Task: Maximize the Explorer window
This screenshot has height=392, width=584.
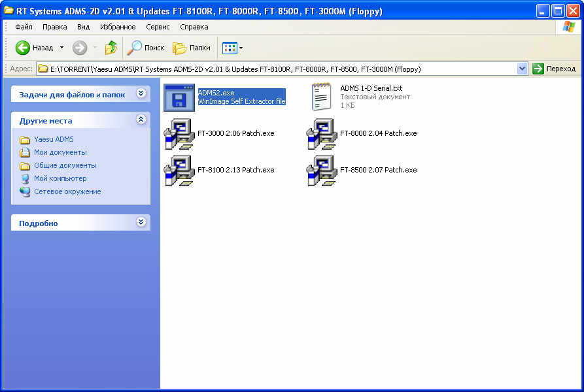Action: (x=558, y=11)
